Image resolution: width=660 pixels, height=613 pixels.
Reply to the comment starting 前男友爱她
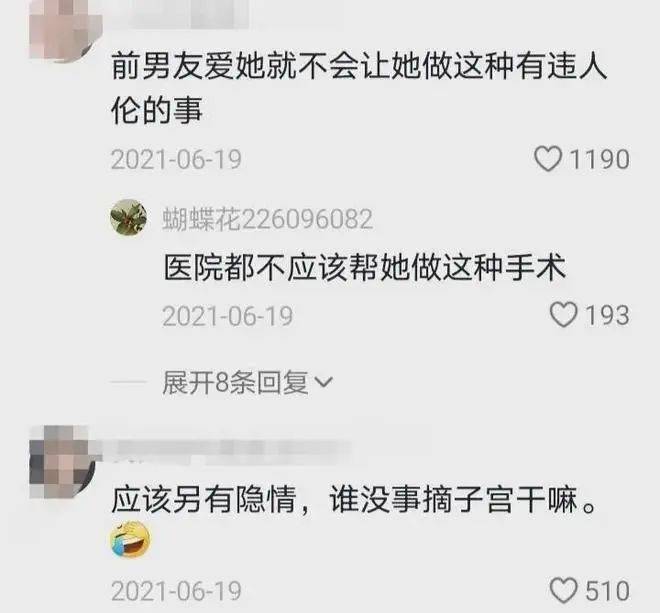point(359,88)
